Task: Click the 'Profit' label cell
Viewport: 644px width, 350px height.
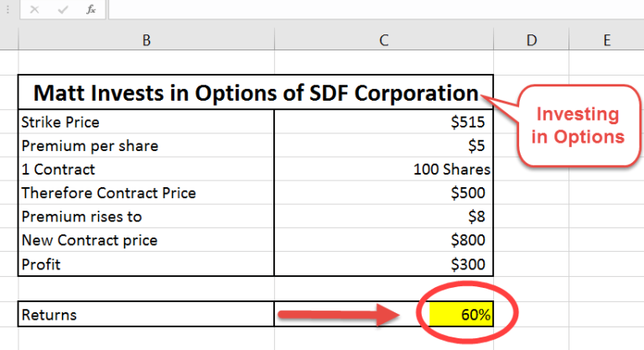Action: pyautogui.click(x=146, y=264)
